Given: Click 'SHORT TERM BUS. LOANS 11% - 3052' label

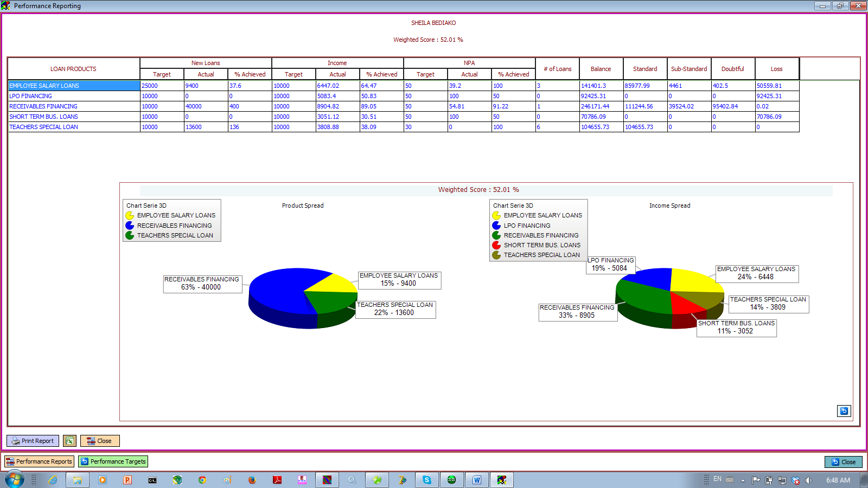Looking at the screenshot, I should point(737,328).
